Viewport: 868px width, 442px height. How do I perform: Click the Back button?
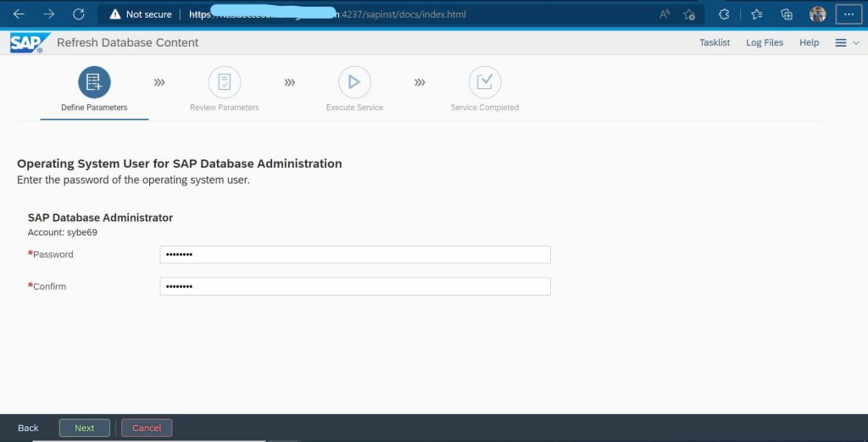point(28,428)
